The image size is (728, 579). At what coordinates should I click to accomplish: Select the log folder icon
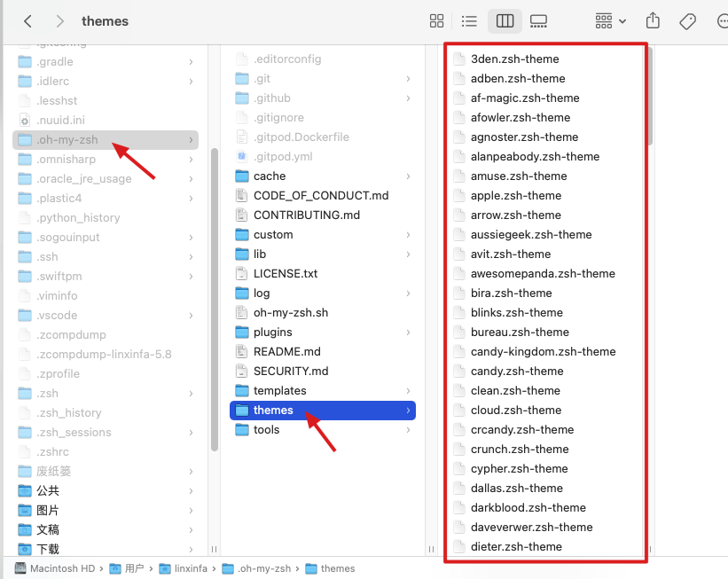[242, 293]
